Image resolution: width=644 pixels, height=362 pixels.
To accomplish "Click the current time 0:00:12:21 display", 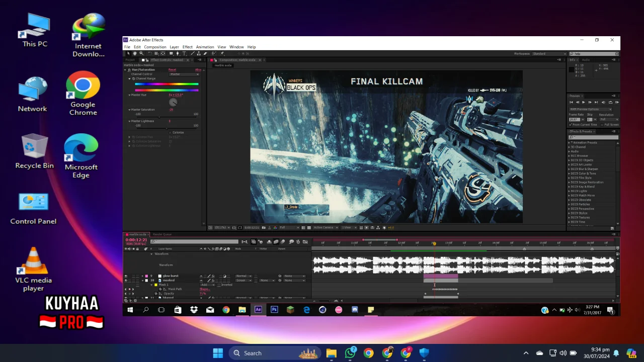I will click(136, 240).
